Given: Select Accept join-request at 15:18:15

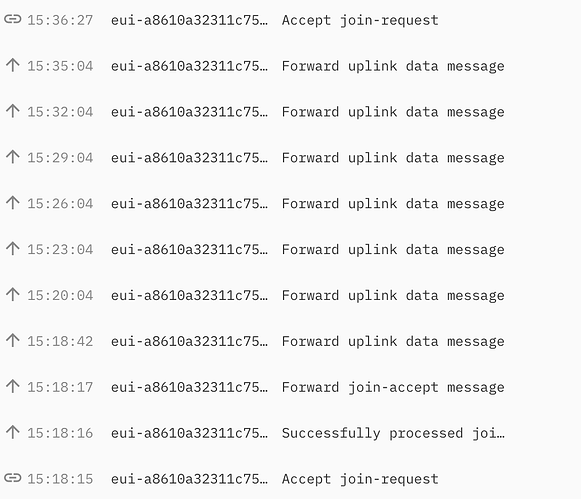Looking at the screenshot, I should (360, 479).
